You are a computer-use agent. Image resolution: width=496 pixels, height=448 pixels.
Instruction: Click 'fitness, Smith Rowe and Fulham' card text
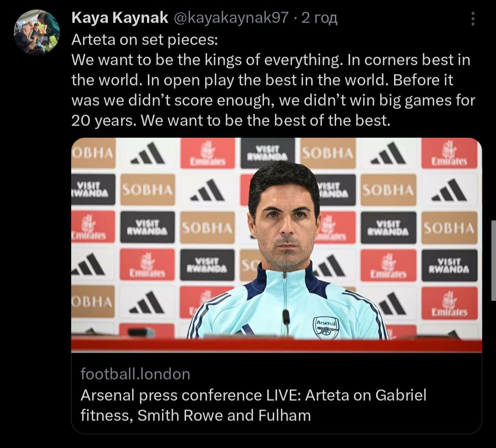196,415
